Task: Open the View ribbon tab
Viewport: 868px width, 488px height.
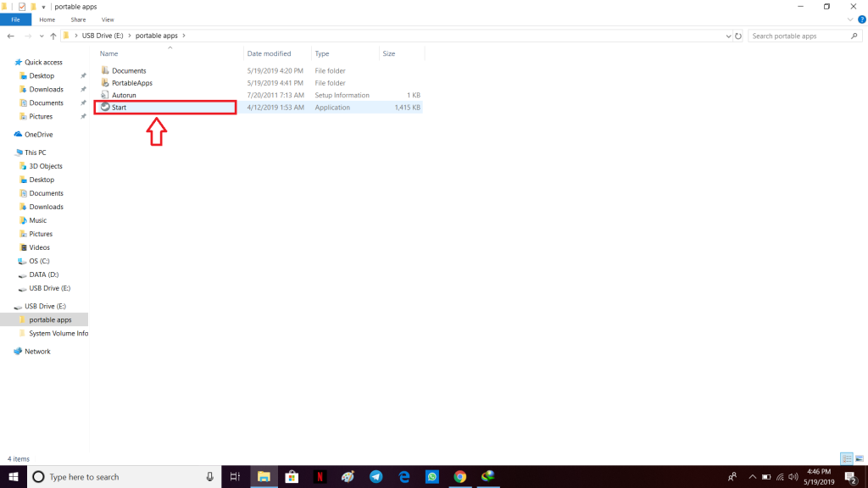Action: click(x=108, y=19)
